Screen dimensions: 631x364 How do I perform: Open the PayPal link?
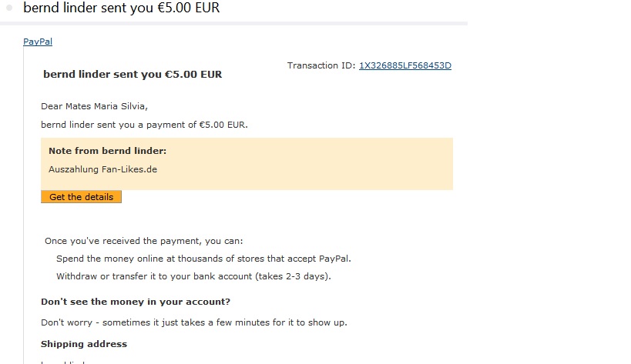pos(38,42)
